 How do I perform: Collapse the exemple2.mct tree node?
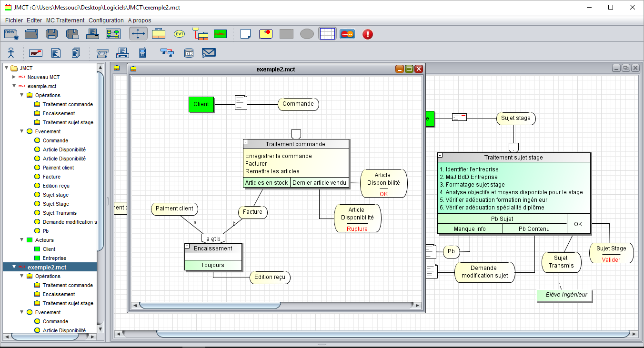[14, 267]
